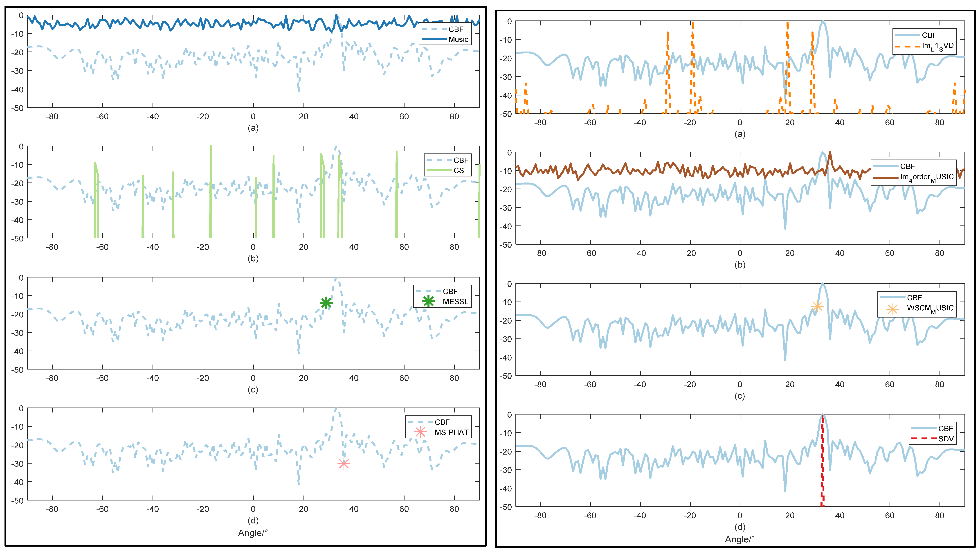Image resolution: width=980 pixels, height=552 pixels.
Task: Click the CS legend entry label
Action: 459,170
